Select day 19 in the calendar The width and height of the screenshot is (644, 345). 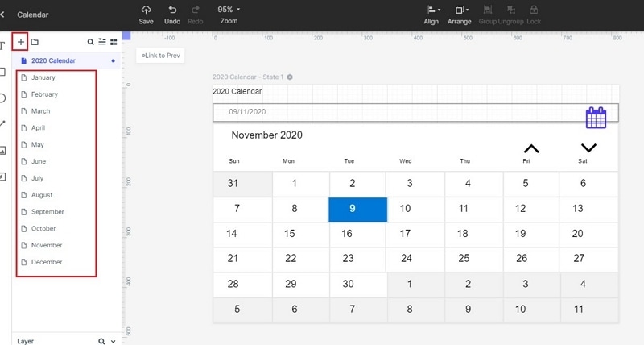pyautogui.click(x=531, y=235)
